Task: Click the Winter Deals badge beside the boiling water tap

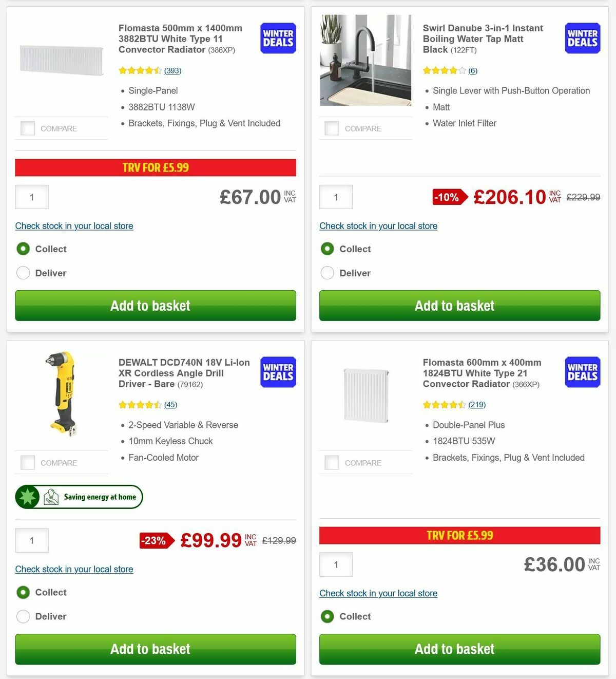Action: click(582, 38)
